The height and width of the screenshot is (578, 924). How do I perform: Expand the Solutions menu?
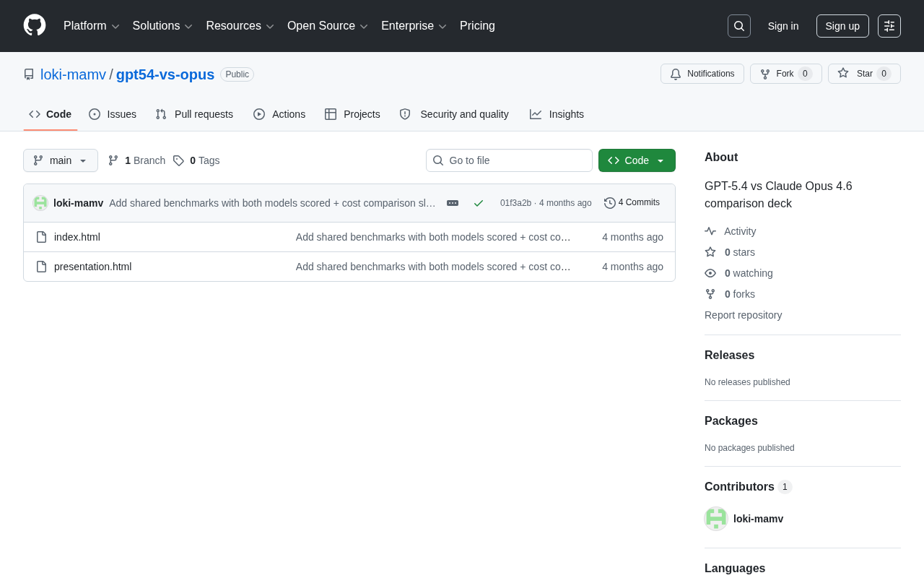point(162,26)
